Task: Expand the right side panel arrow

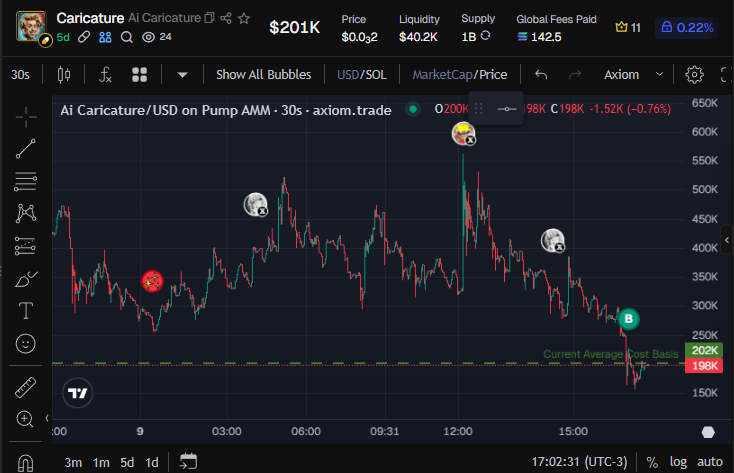Action: [727, 240]
